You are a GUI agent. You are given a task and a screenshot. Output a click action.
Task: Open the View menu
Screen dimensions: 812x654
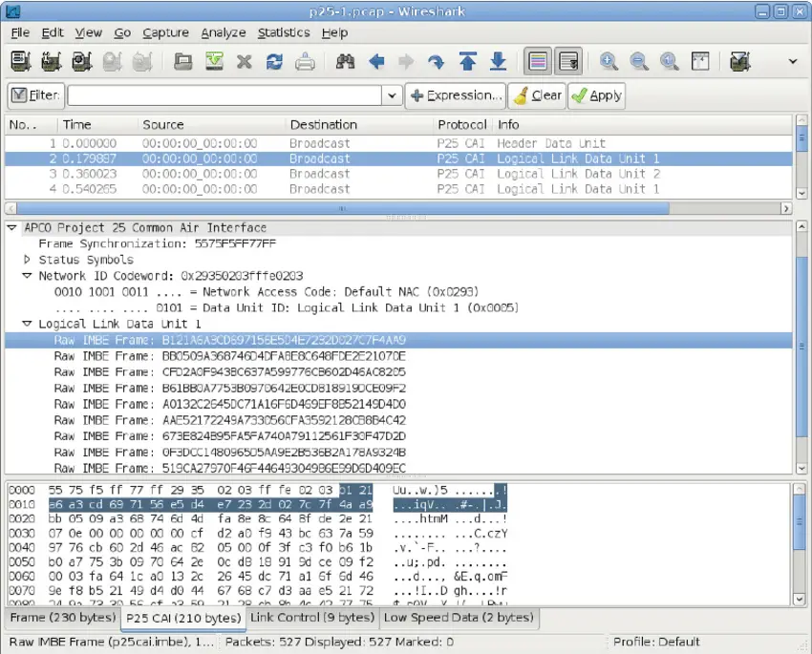88,32
